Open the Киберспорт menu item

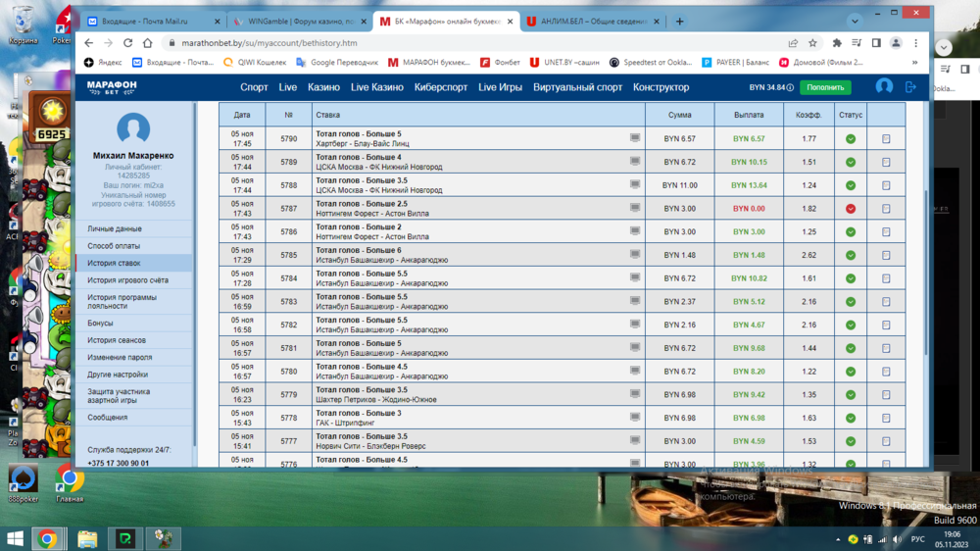coord(441,87)
